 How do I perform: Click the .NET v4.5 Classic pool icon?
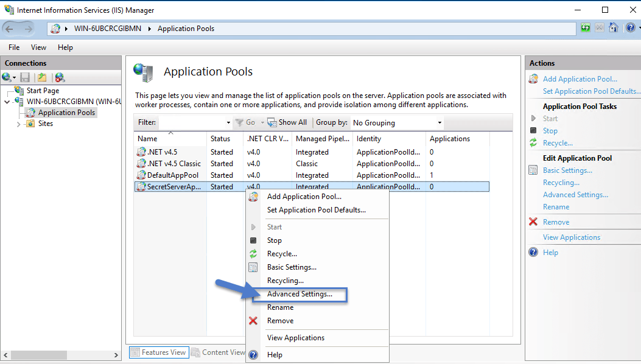click(x=141, y=164)
